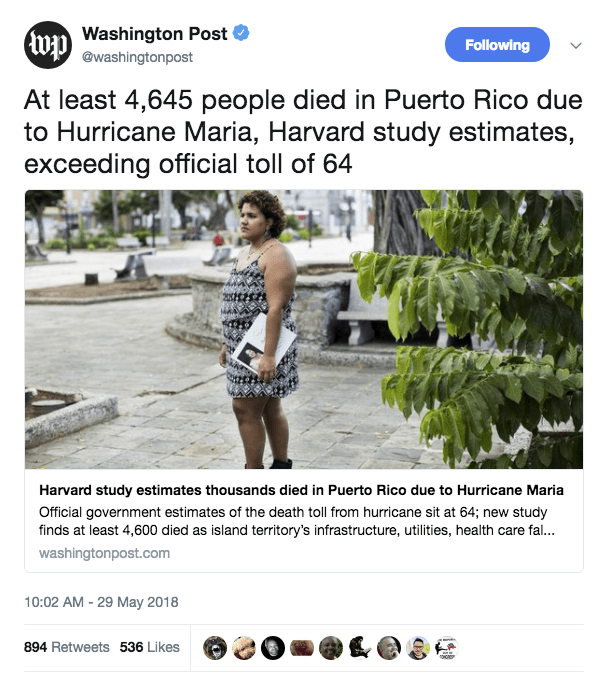The image size is (604, 679).
Task: Click the blue verified badge
Action: (x=241, y=35)
